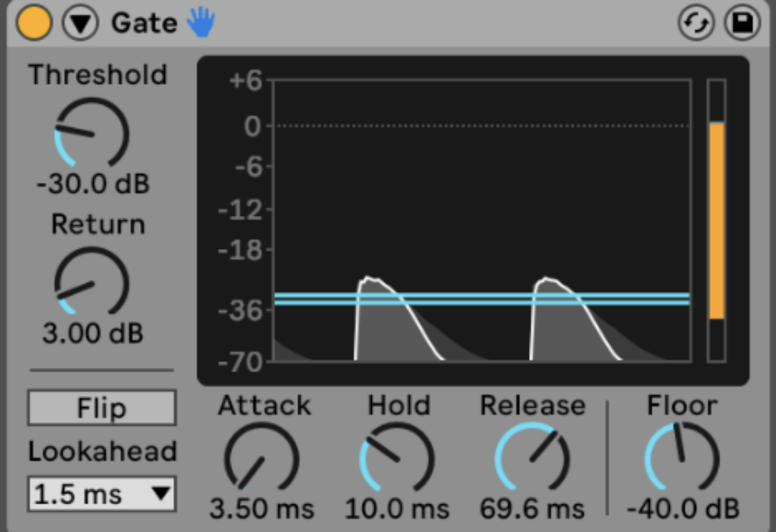Click the Hold knob
The image size is (776, 532).
(x=397, y=458)
